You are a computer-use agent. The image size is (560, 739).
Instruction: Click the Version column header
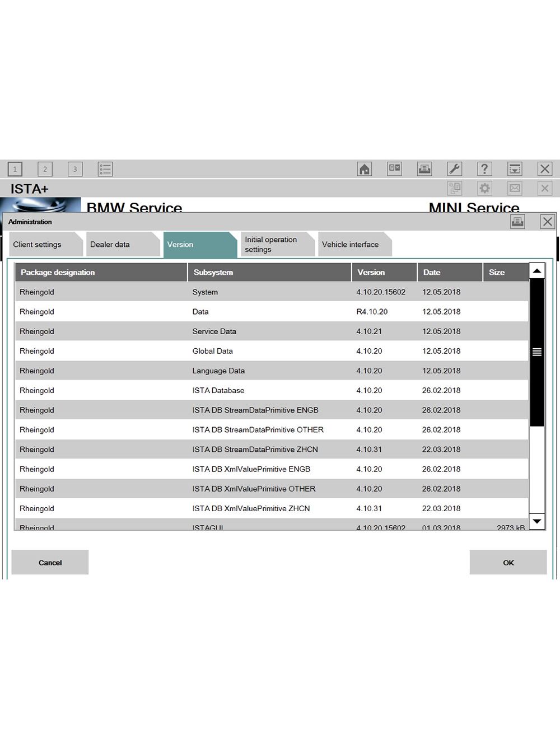[x=384, y=272]
